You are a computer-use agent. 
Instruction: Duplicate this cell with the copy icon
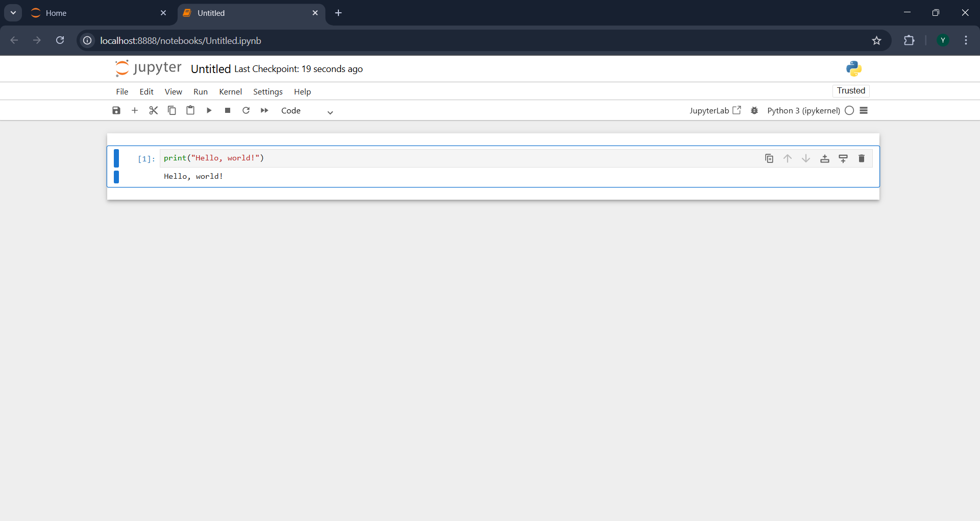pos(769,158)
